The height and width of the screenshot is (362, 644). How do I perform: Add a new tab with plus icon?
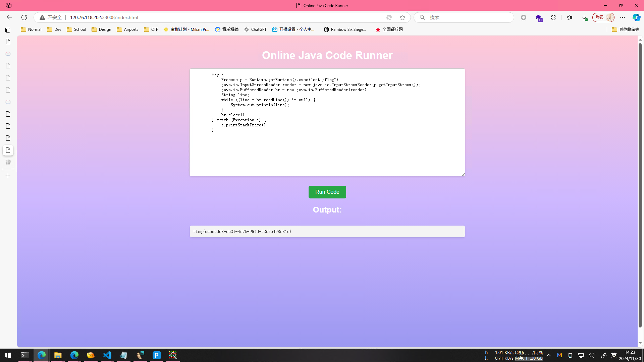coord(8,176)
